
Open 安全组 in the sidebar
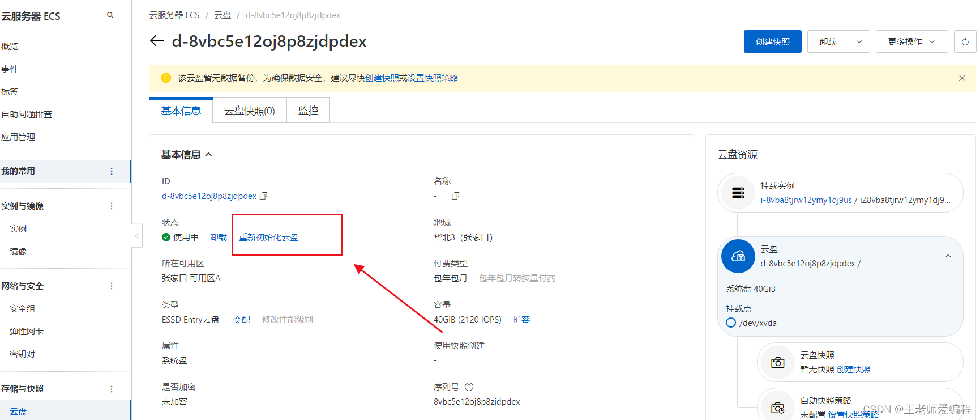click(x=23, y=309)
